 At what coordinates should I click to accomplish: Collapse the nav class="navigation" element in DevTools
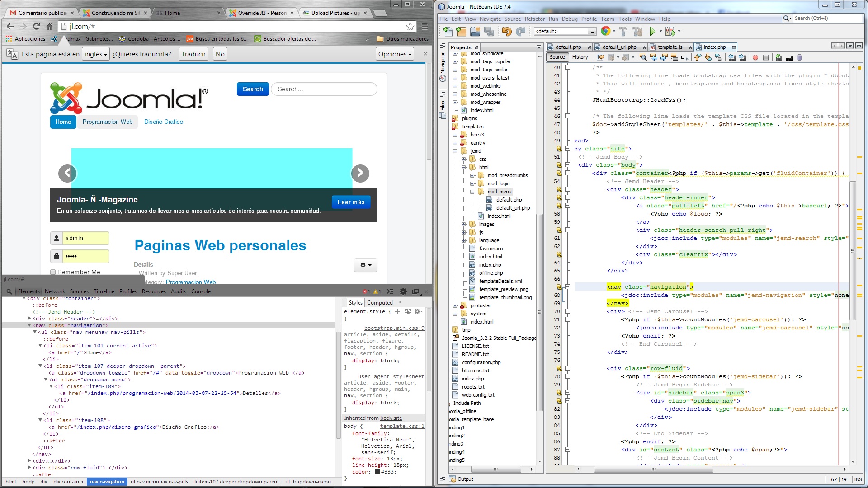[x=29, y=325]
